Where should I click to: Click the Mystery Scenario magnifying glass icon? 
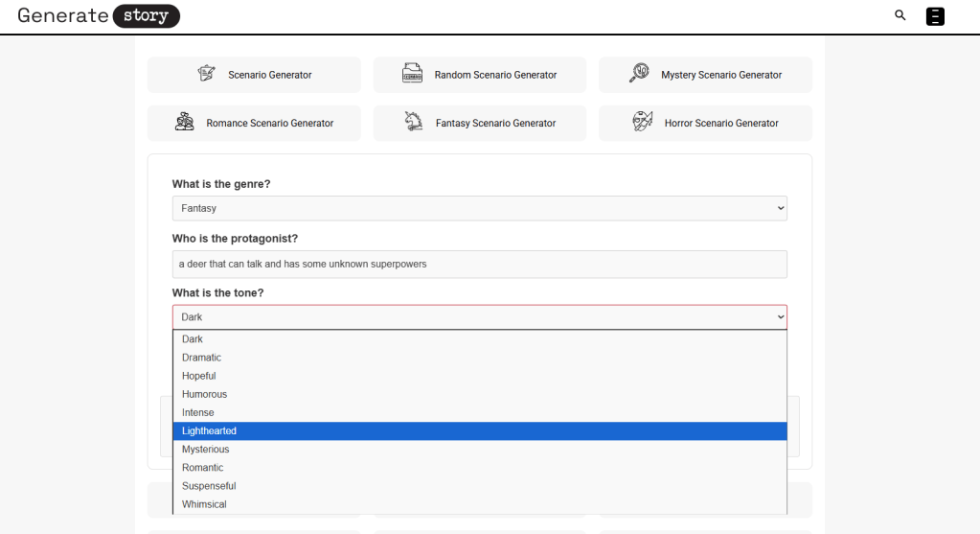point(639,74)
